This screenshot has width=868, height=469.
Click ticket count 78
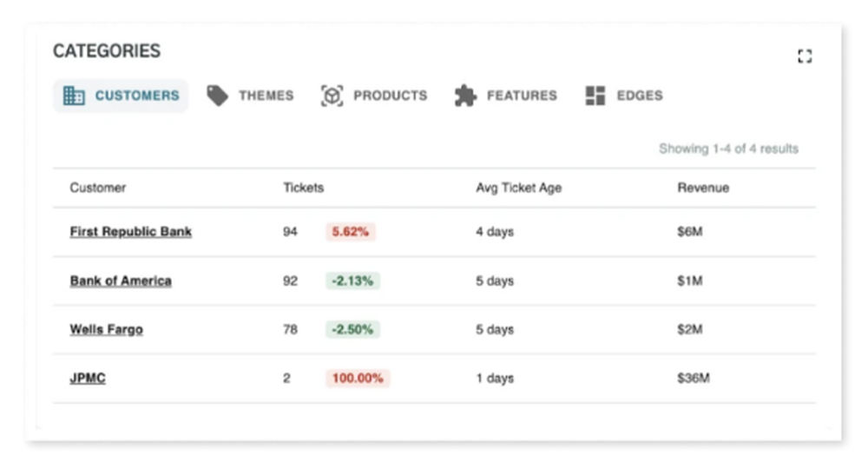(290, 329)
